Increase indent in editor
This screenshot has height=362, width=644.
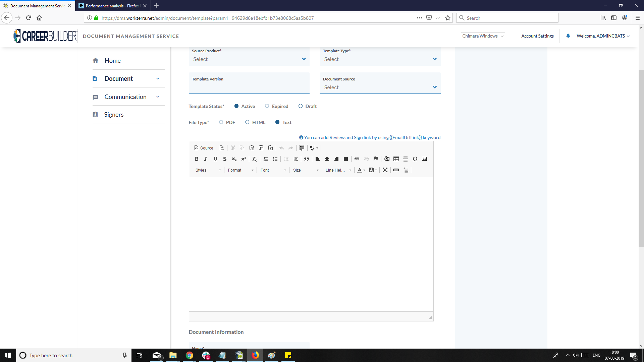(x=296, y=159)
